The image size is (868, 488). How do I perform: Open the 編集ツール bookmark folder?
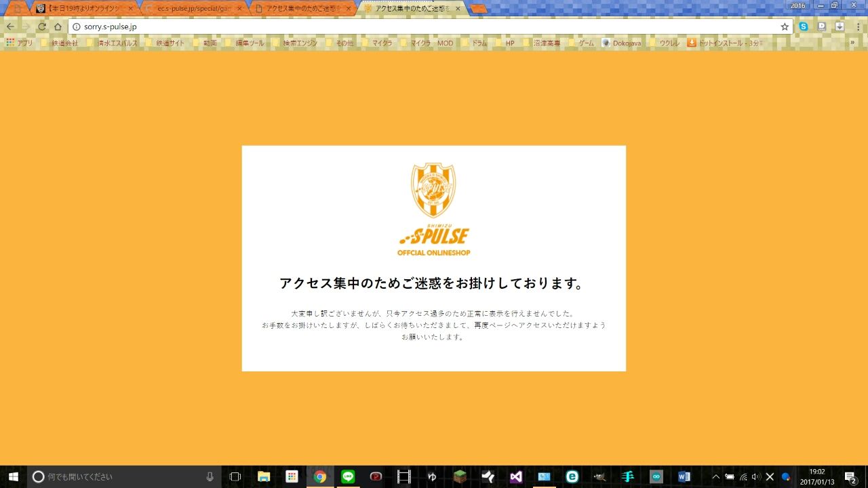[245, 43]
